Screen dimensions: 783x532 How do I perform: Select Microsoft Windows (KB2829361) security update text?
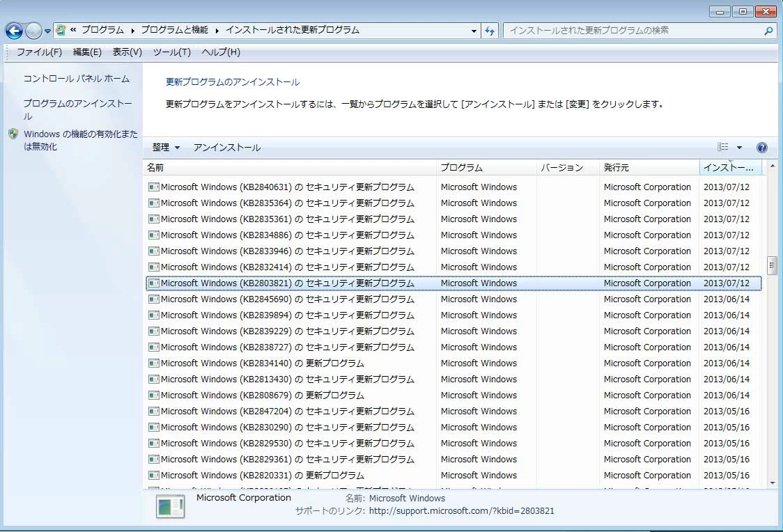[x=288, y=459]
